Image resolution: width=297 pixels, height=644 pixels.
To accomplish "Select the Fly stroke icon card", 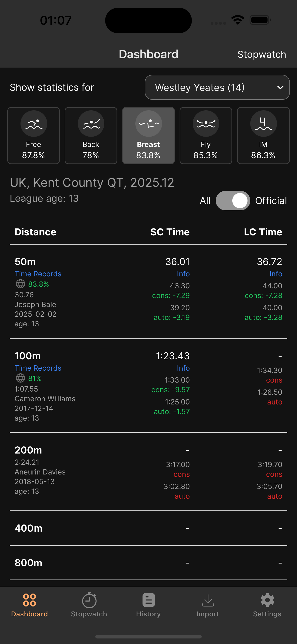I will click(206, 135).
